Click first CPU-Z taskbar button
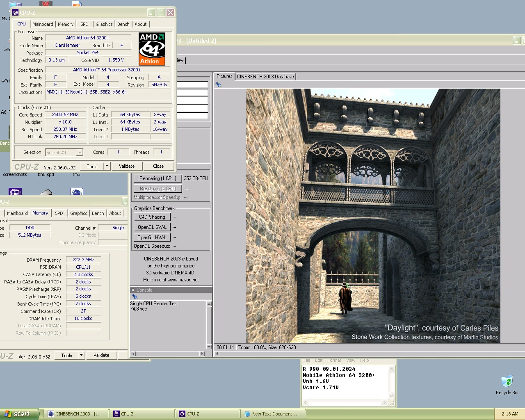This screenshot has height=420, width=525. [142, 414]
